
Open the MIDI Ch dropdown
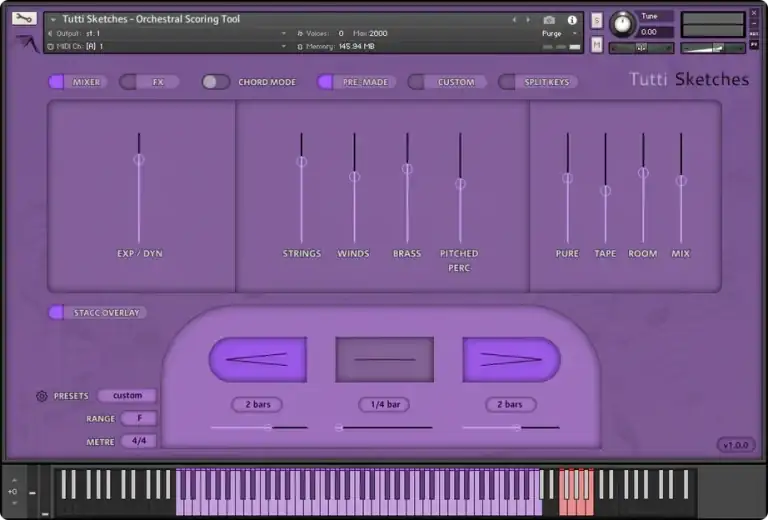point(167,47)
